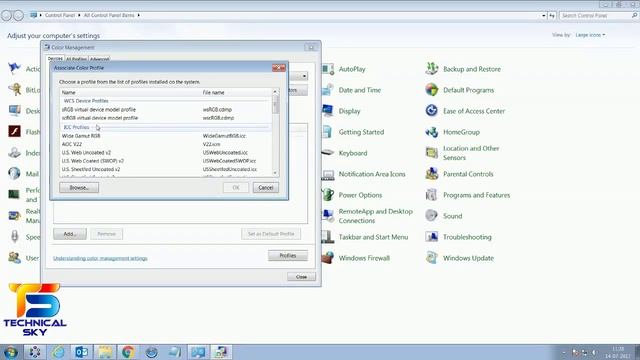The height and width of the screenshot is (360, 640).
Task: Open HomeGroup icon
Action: (x=431, y=132)
